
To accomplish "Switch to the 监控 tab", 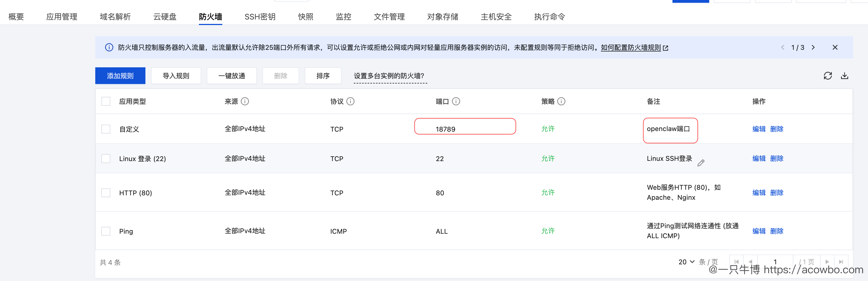I will tap(343, 16).
